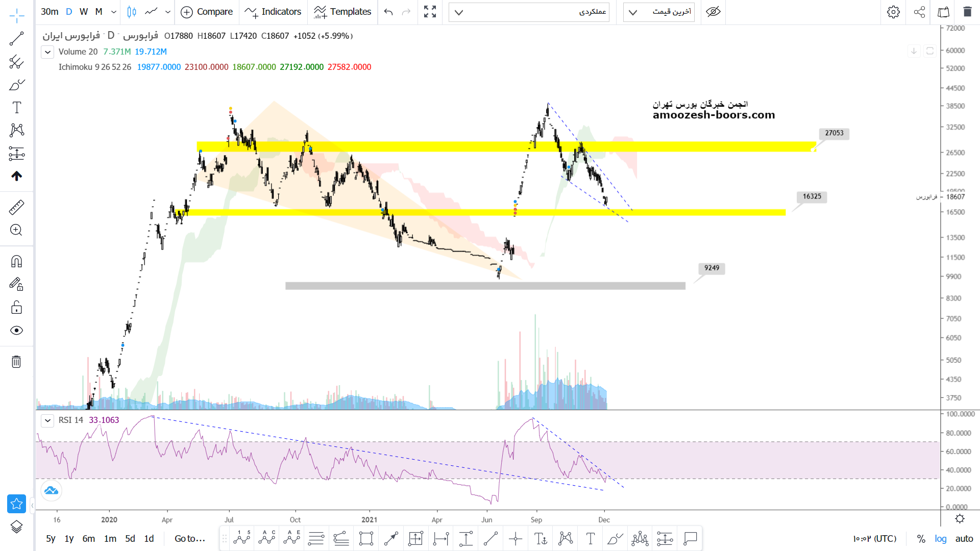Click the trash remove drawings icon
This screenshot has width=980, height=551.
tap(16, 362)
